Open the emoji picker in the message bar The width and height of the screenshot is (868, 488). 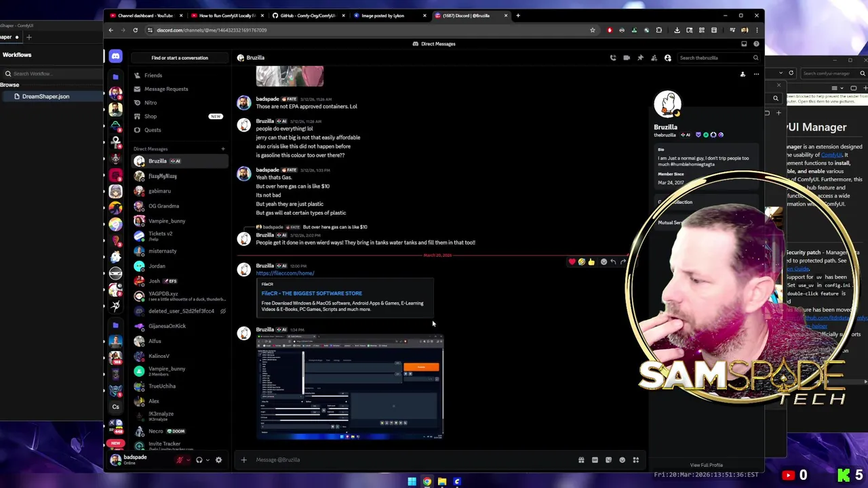pos(622,460)
